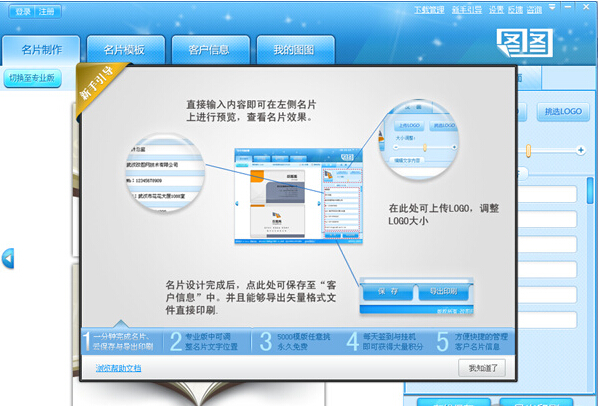This screenshot has width=599, height=406.
Task: Select guide step 4 每天签到与挂机
Action: 386,341
